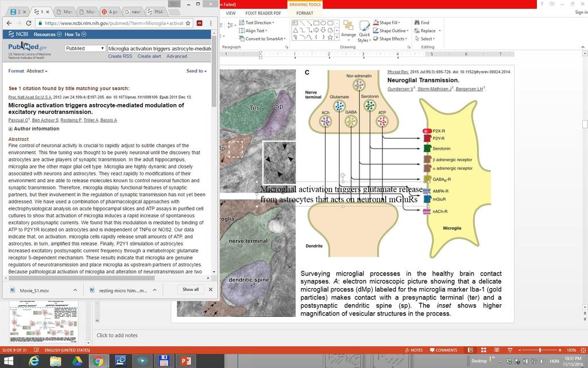The height and width of the screenshot is (368, 588).
Task: Select the triangle shape in the shapes gallery
Action: (296, 30)
